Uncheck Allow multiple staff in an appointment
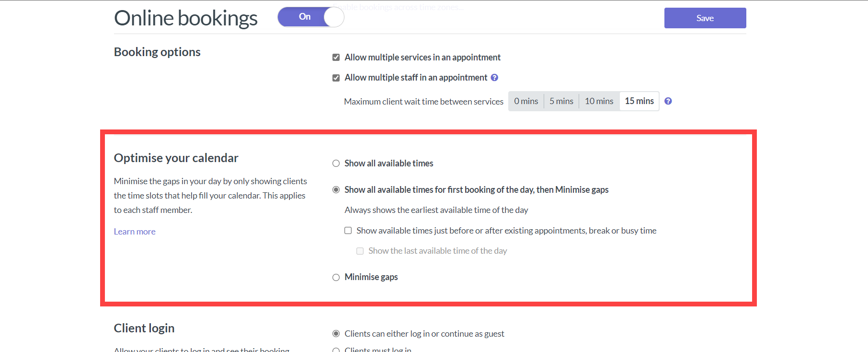The width and height of the screenshot is (868, 352). (x=336, y=78)
